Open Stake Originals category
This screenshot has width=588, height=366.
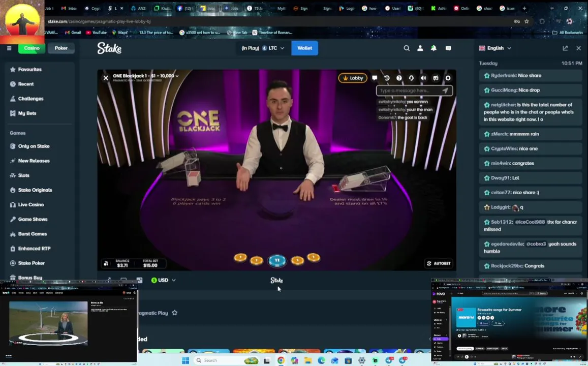pos(35,190)
